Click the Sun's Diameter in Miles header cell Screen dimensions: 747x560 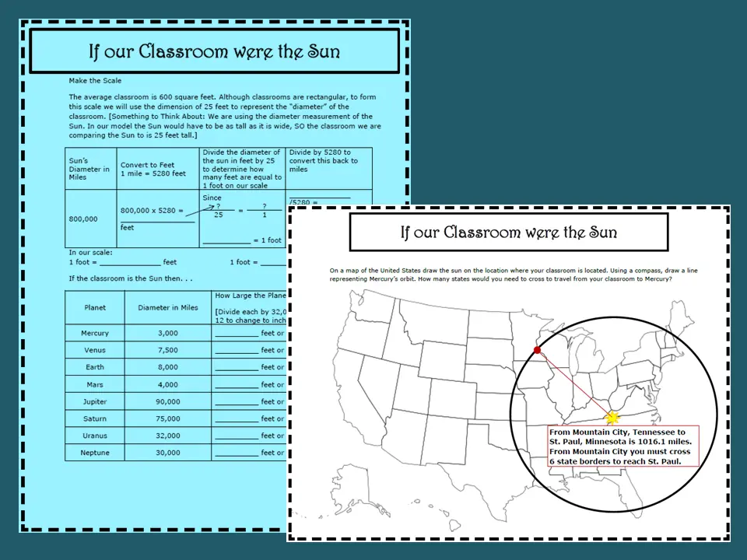[x=91, y=169]
